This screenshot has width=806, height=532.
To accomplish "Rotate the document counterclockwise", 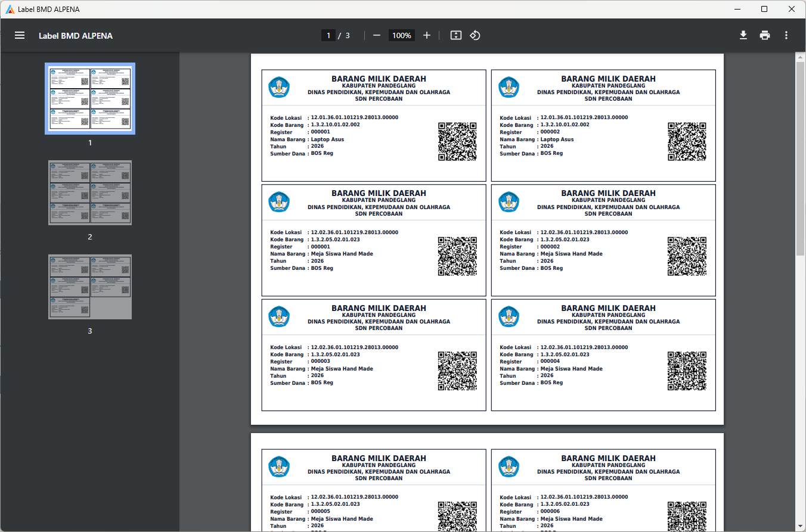I will point(475,35).
